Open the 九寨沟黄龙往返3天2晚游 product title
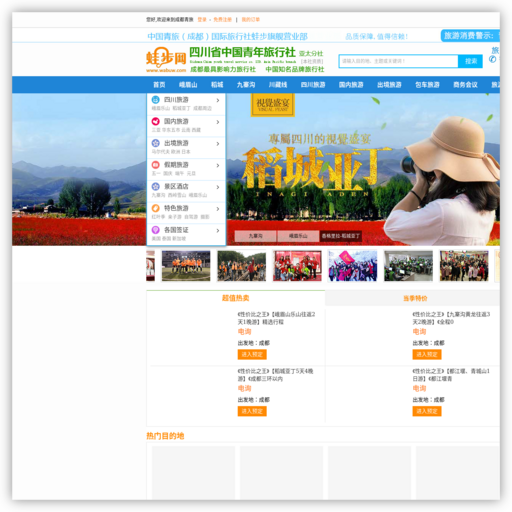 pos(451,318)
